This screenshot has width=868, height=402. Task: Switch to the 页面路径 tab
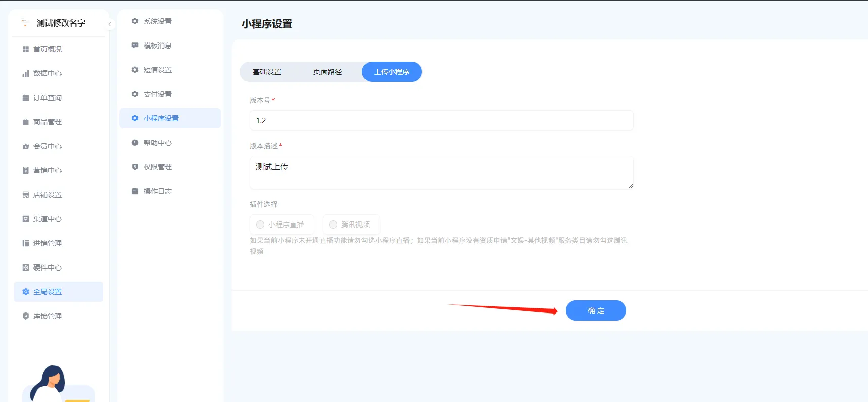click(328, 72)
